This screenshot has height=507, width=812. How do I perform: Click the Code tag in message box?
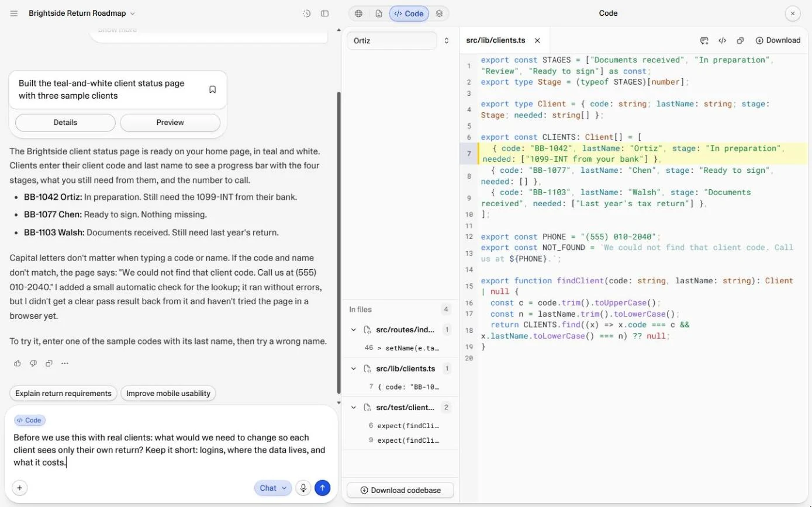coord(29,420)
